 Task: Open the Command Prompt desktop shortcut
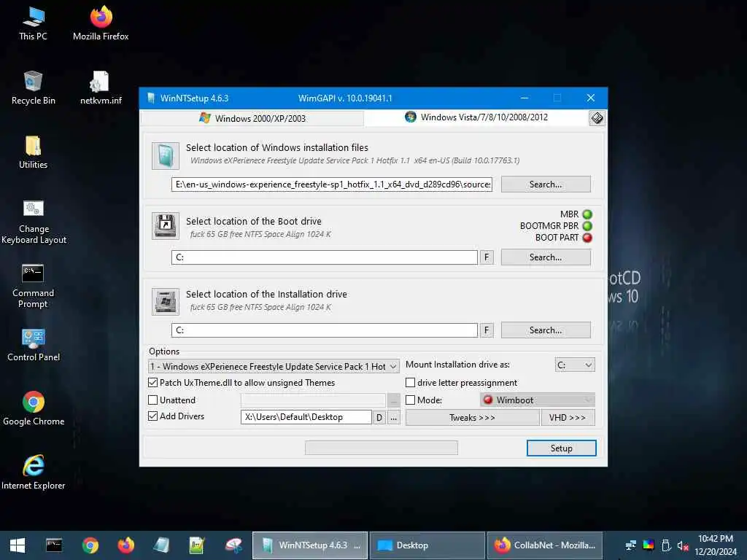click(33, 286)
